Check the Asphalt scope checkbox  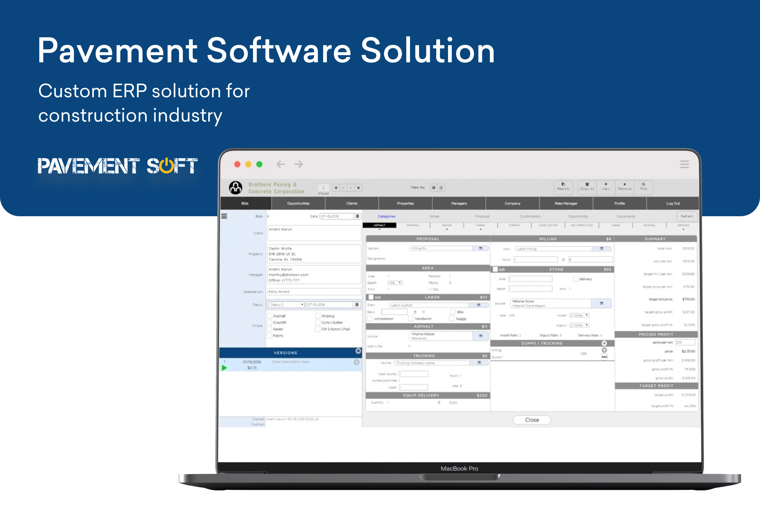tap(269, 316)
